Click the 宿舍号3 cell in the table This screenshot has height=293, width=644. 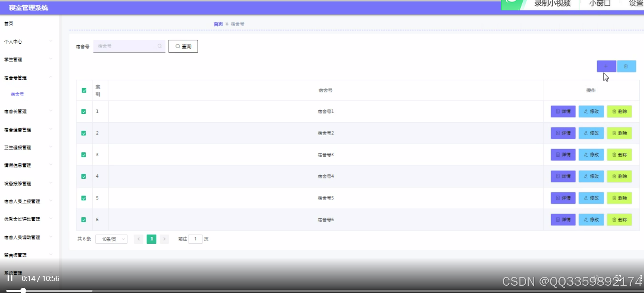click(x=326, y=155)
